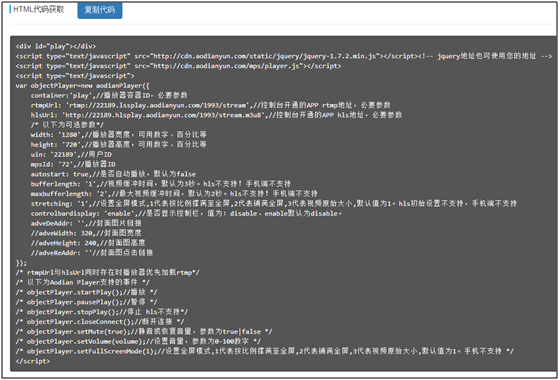Image resolution: width=560 pixels, height=380 pixels.
Task: Click the //adveHeight: 240 line
Action: (x=88, y=243)
